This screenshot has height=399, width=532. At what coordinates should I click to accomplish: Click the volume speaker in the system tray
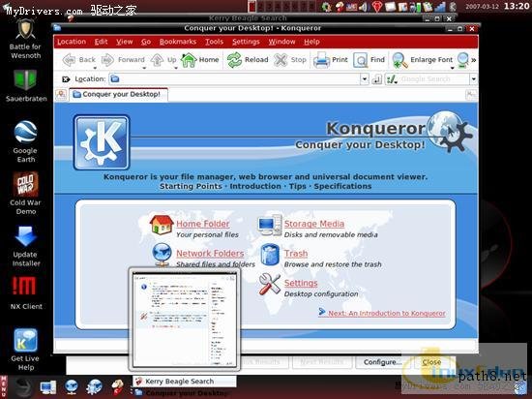(364, 7)
